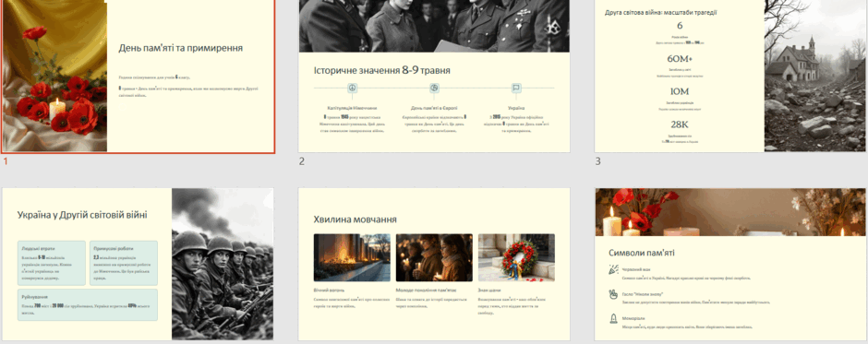
Task: Click slide number 2 label
Action: coord(302,161)
